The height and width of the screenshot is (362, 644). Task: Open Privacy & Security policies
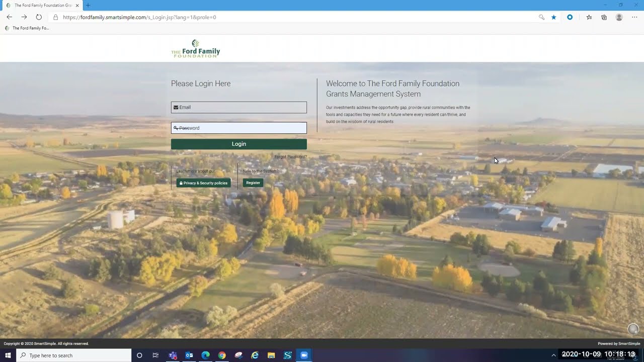[x=203, y=183]
